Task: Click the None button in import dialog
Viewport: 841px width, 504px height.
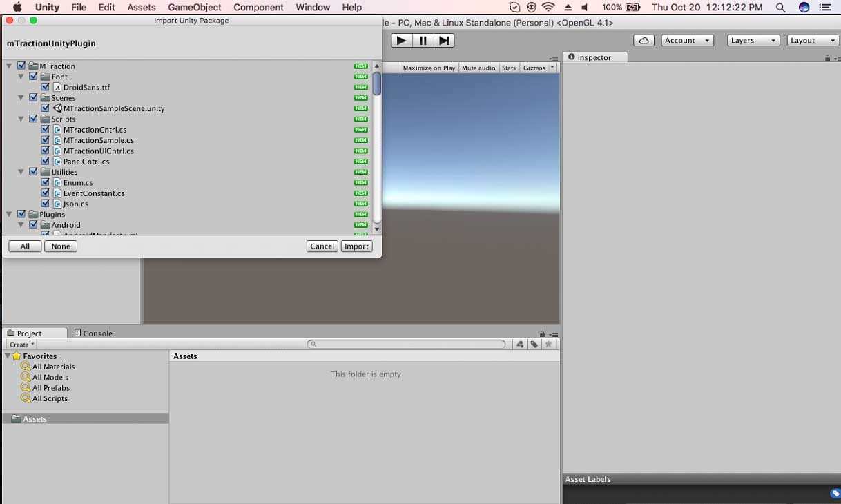Action: point(61,246)
